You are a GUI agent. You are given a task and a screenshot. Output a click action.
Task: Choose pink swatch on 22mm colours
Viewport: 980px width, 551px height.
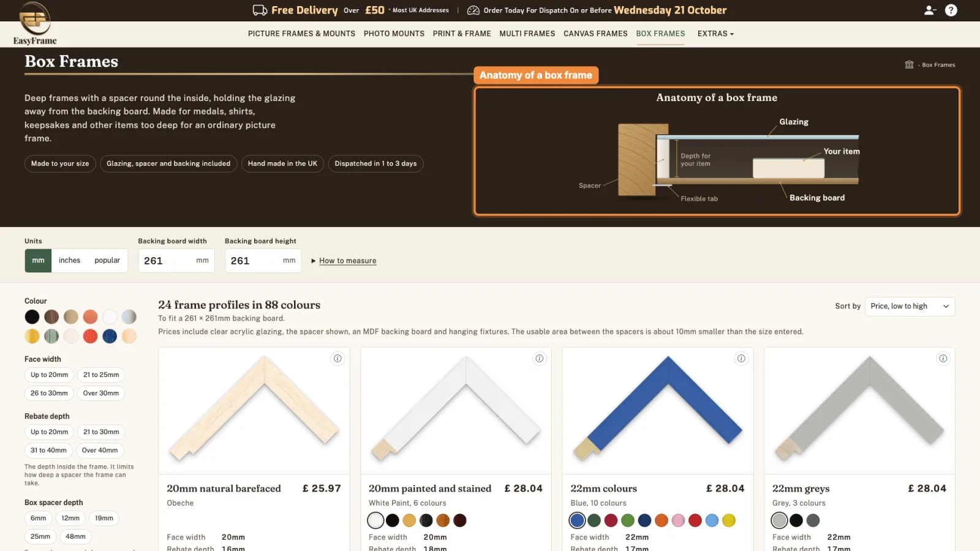(x=678, y=520)
